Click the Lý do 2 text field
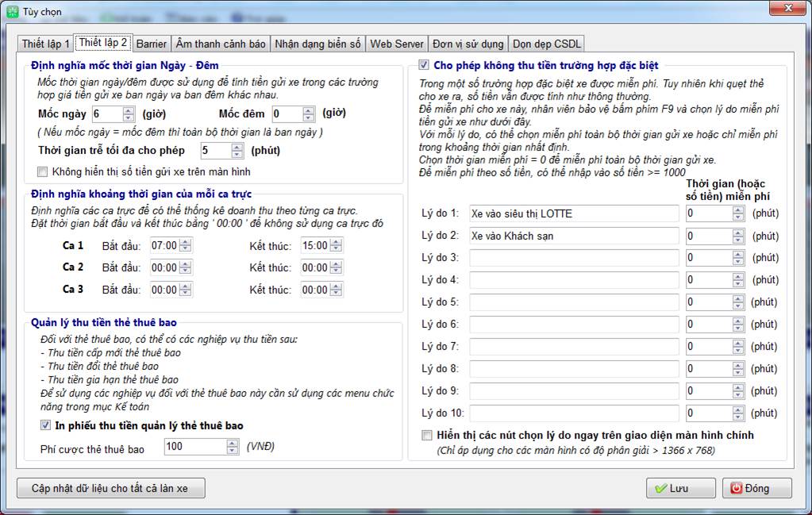The image size is (812, 515). click(574, 236)
